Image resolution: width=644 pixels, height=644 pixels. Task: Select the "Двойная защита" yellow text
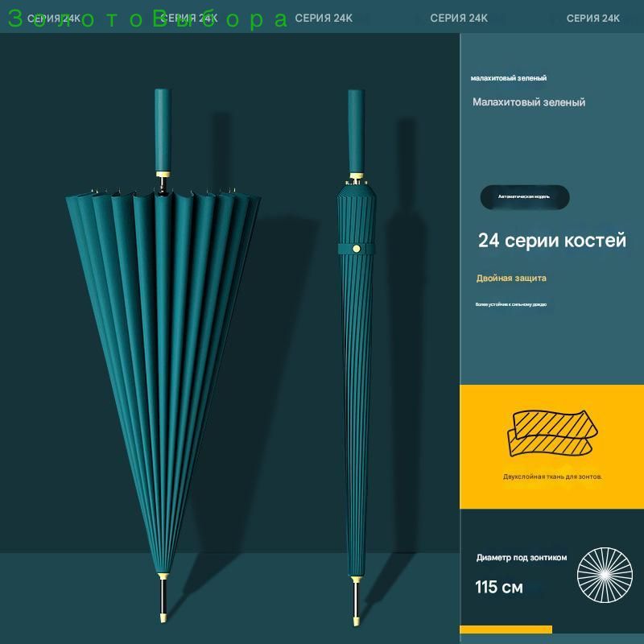[511, 278]
